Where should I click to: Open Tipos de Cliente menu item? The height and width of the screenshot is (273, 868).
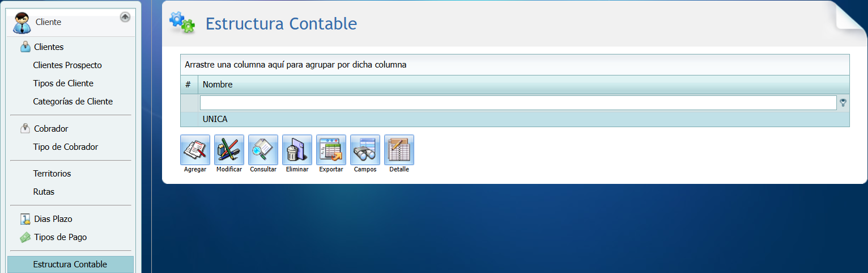63,83
